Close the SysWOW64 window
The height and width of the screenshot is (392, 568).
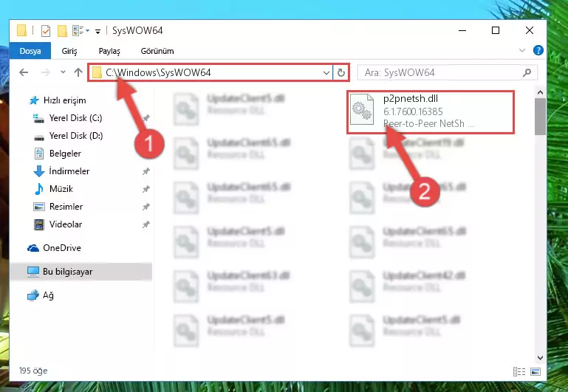tap(530, 30)
